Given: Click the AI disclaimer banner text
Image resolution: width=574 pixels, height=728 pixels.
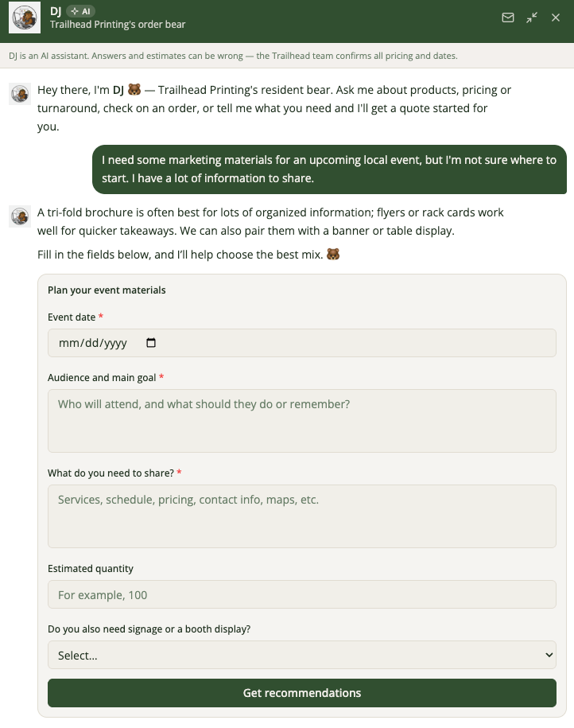Looking at the screenshot, I should (233, 56).
